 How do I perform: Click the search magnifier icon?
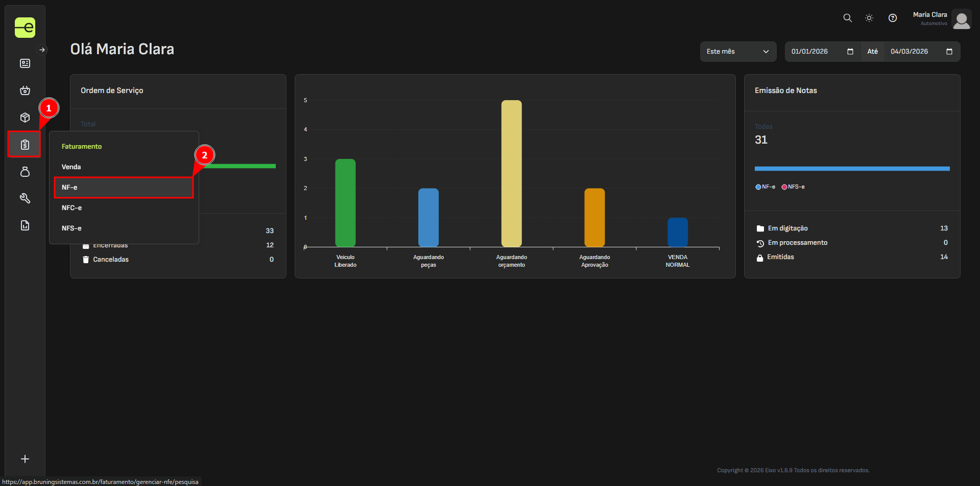[847, 18]
